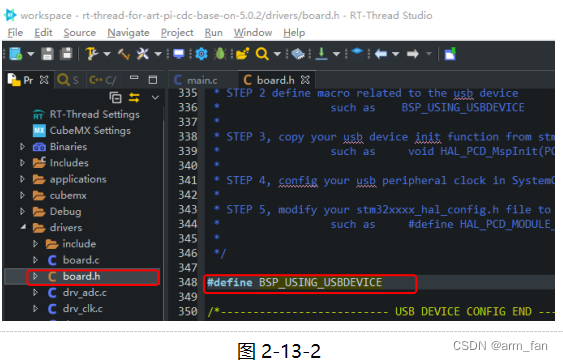Switch to the Search view tab

point(68,80)
